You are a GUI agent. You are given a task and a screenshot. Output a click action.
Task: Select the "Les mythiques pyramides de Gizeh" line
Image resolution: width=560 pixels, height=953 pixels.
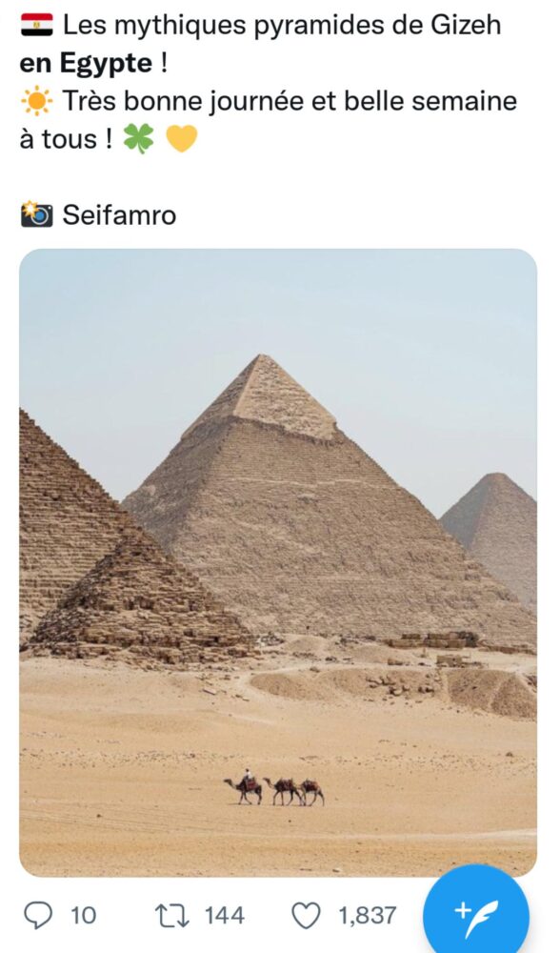pyautogui.click(x=282, y=26)
